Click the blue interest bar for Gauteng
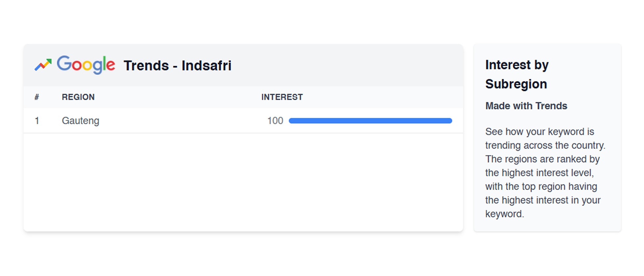This screenshot has width=644, height=276. pyautogui.click(x=370, y=121)
